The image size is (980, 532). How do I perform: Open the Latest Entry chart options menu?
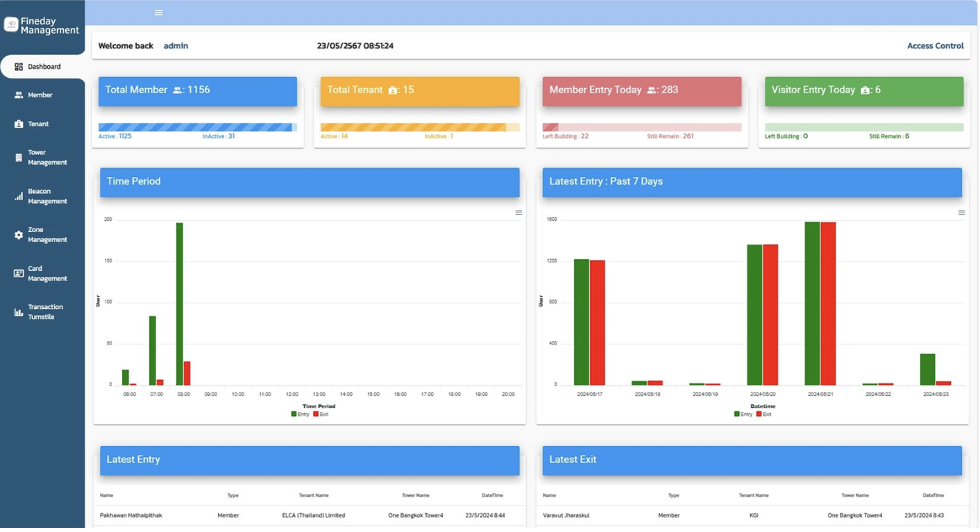(961, 213)
